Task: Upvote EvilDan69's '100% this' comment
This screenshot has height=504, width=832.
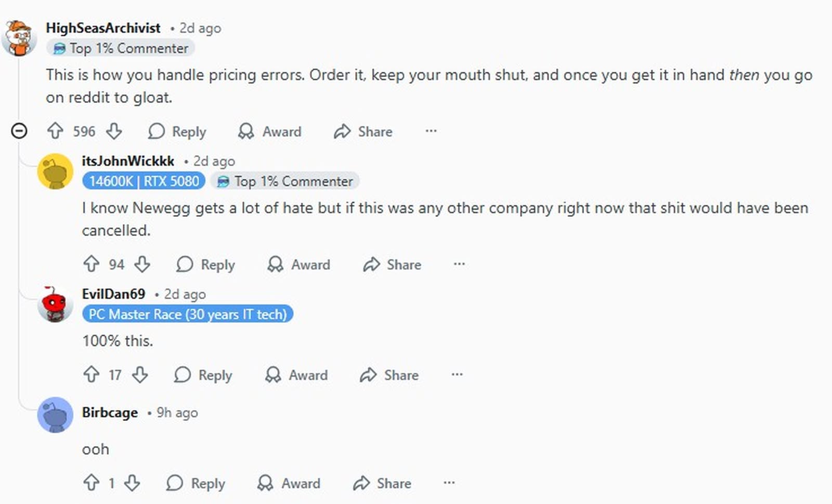Action: [92, 375]
